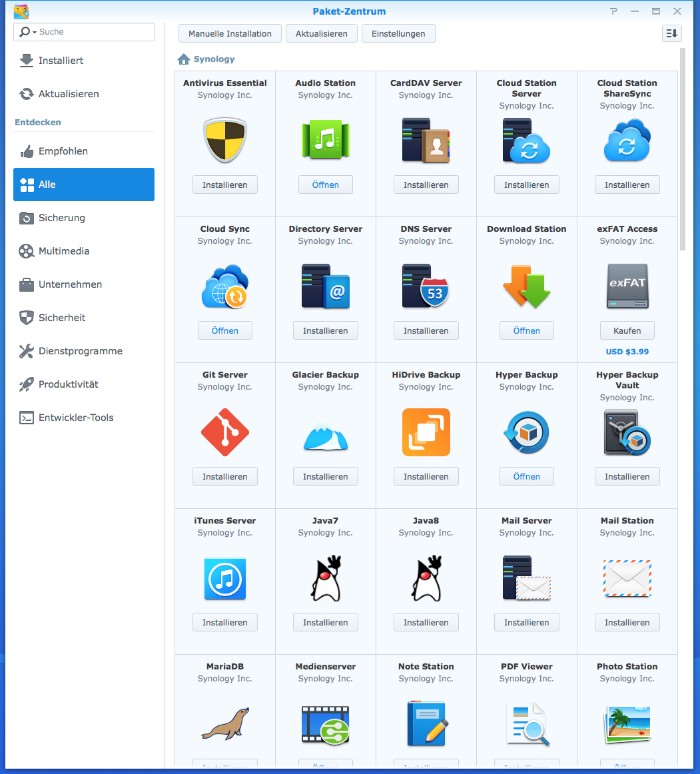
Task: Click Öffnen under Cloud Sync
Action: [x=225, y=331]
